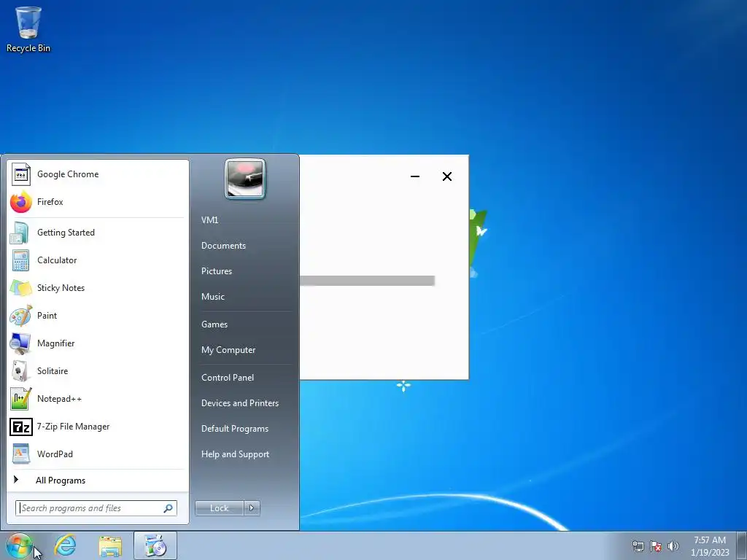Open Games from Start menu
This screenshot has height=560, width=747.
(x=214, y=324)
